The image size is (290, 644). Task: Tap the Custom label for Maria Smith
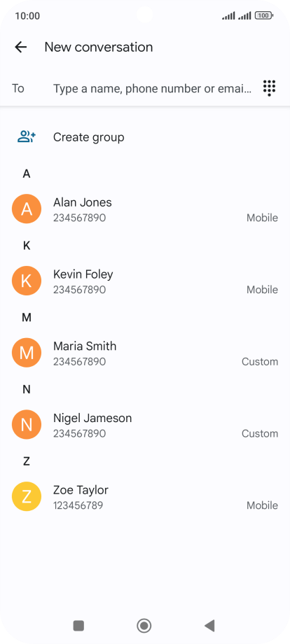[x=260, y=362]
